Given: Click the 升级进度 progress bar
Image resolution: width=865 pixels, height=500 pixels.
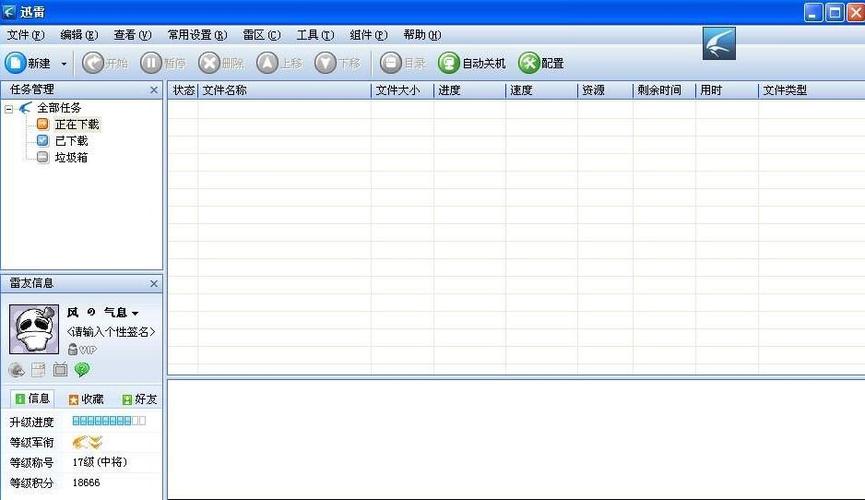Looking at the screenshot, I should 109,421.
